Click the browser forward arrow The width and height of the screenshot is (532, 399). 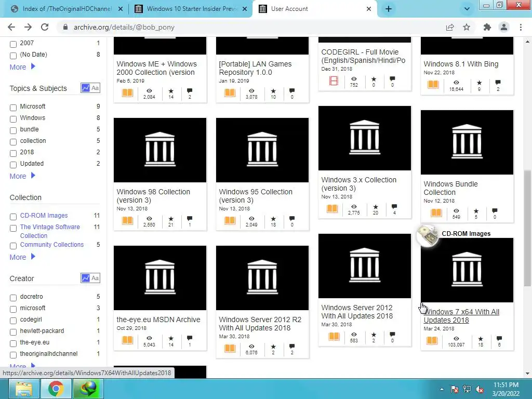28,27
